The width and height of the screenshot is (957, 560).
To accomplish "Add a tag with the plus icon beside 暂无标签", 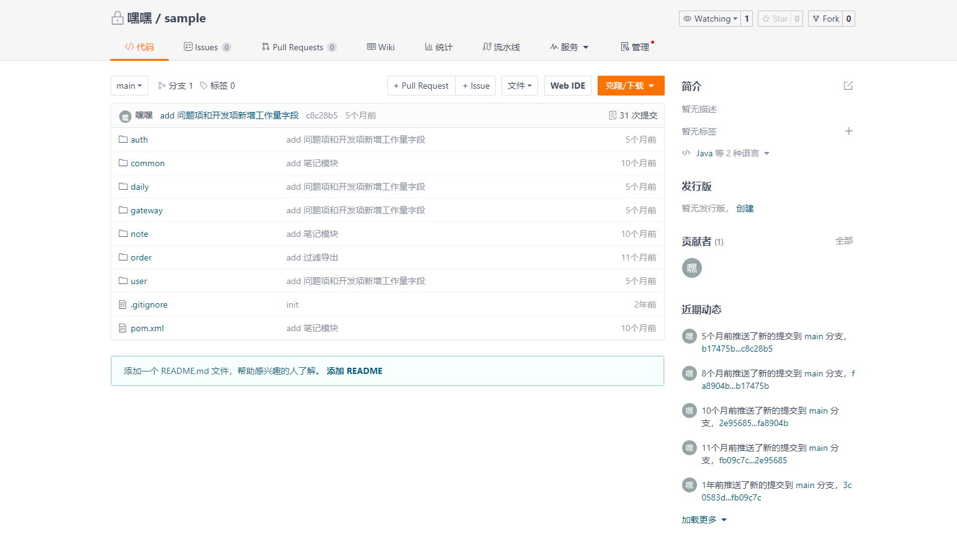I will click(848, 131).
